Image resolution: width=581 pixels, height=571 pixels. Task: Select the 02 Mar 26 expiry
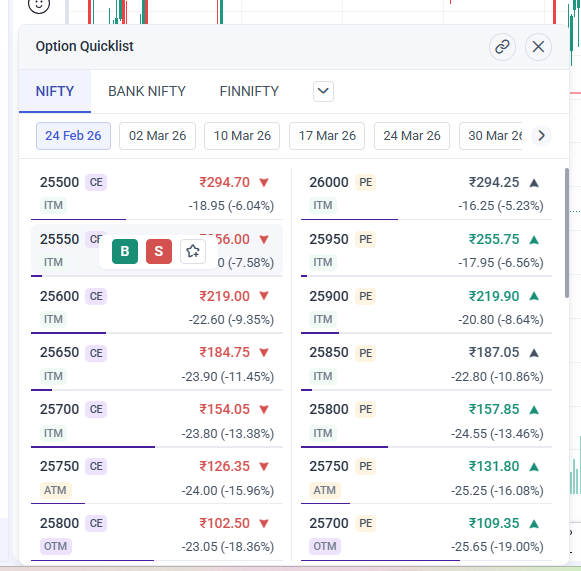click(157, 136)
